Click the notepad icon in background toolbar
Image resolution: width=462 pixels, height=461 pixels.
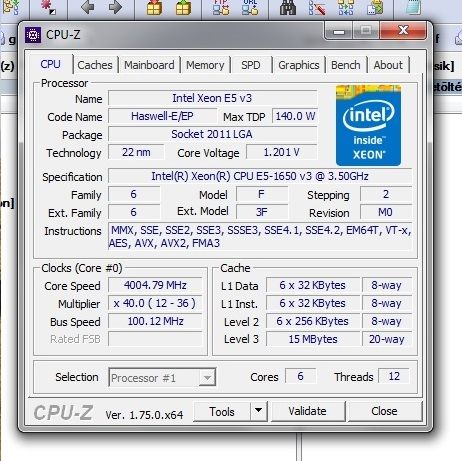[x=413, y=7]
